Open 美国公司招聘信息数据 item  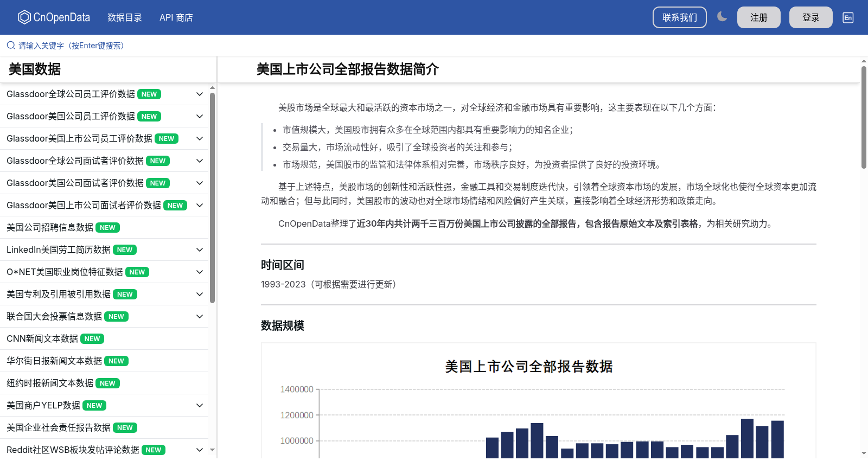click(50, 228)
